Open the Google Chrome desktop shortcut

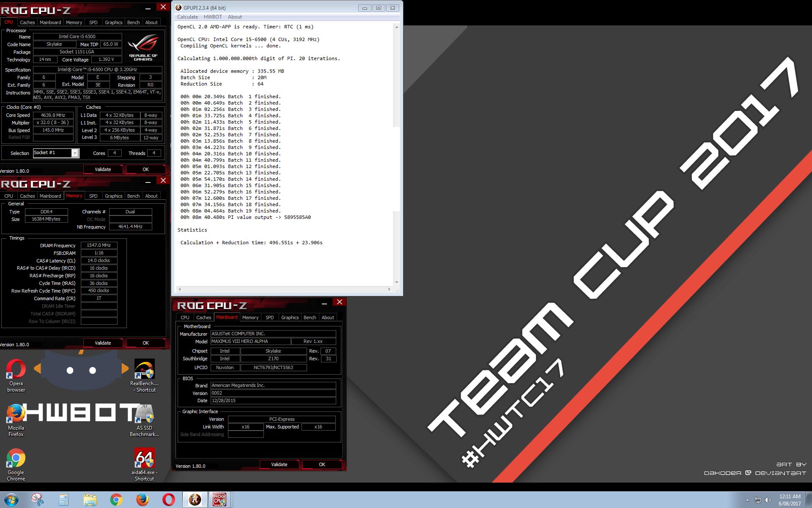[x=16, y=464]
